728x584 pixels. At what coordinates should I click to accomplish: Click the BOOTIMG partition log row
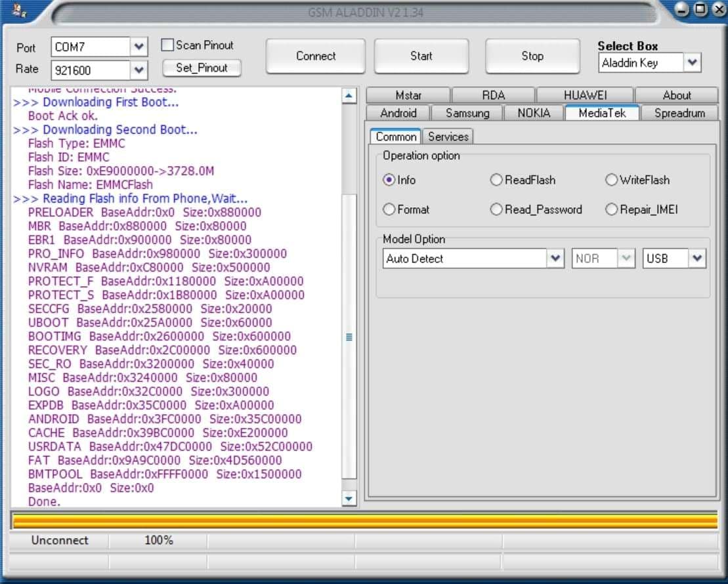[160, 336]
